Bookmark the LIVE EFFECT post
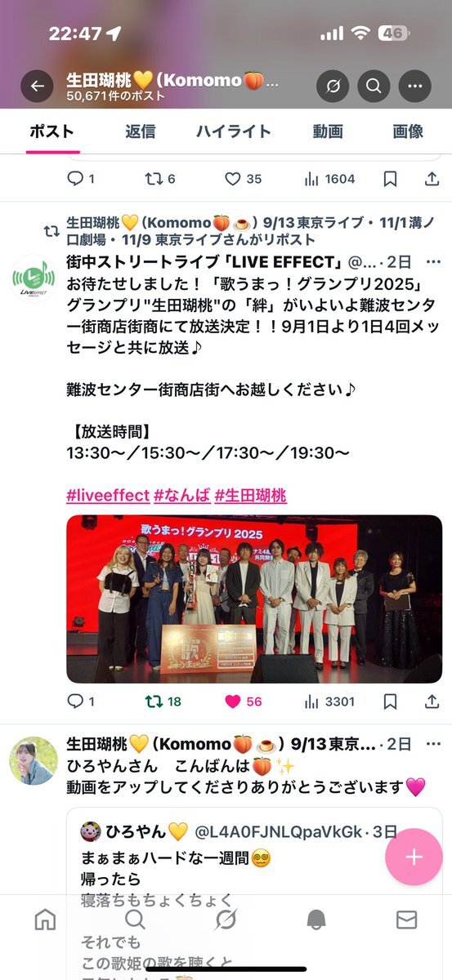The image size is (452, 980). 391,701
